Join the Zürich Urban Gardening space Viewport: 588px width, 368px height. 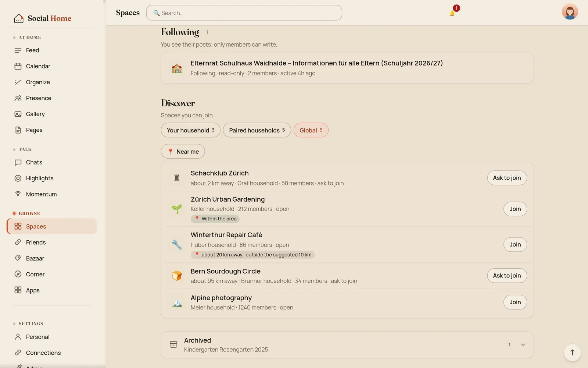(x=515, y=209)
